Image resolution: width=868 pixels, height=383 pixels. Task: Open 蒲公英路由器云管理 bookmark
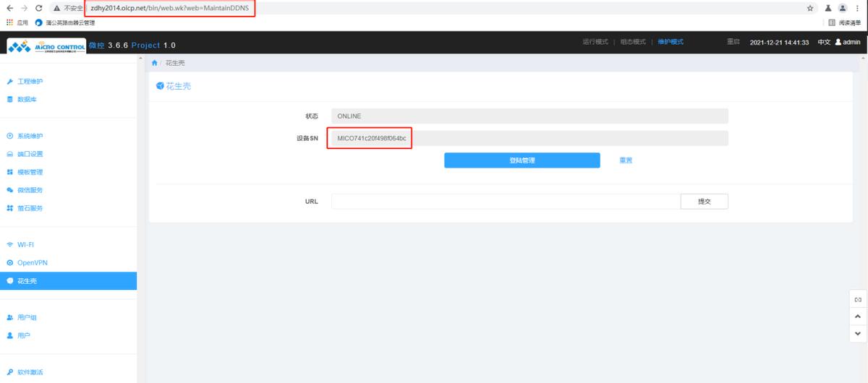coord(65,22)
